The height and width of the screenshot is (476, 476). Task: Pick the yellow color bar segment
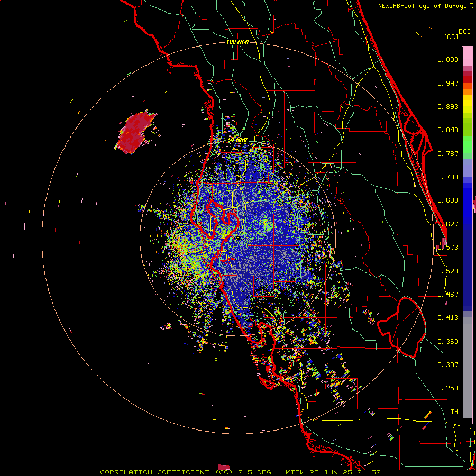coord(467,104)
